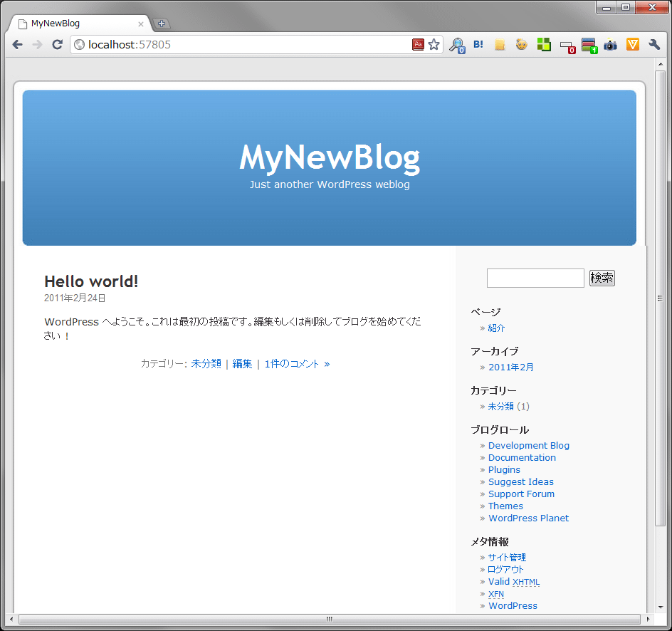This screenshot has width=672, height=631.
Task: Open the camera screenshot extension
Action: (610, 45)
